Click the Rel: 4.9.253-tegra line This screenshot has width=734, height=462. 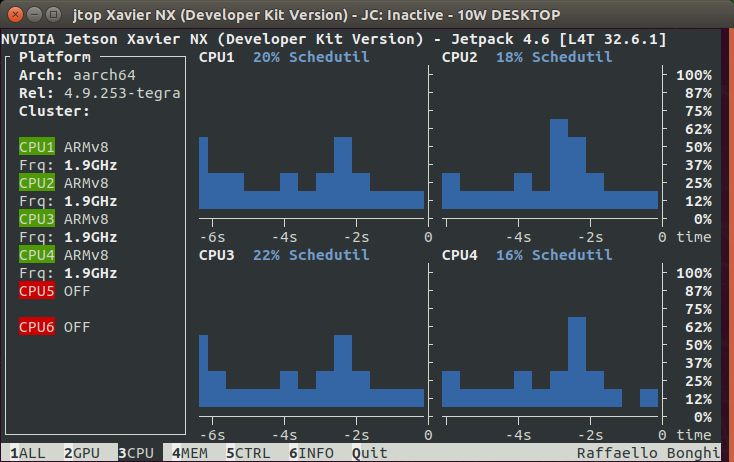pyautogui.click(x=99, y=93)
